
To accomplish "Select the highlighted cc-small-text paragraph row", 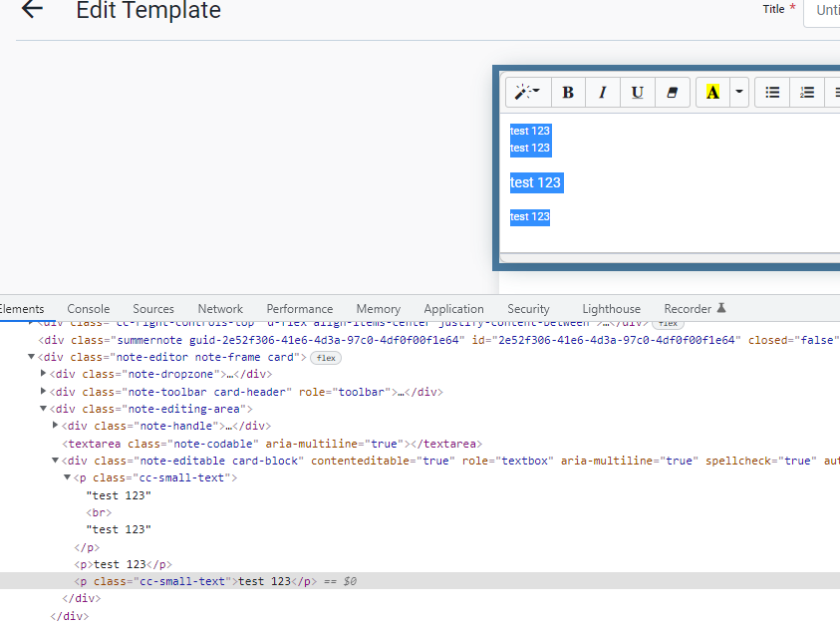I will tap(420, 581).
